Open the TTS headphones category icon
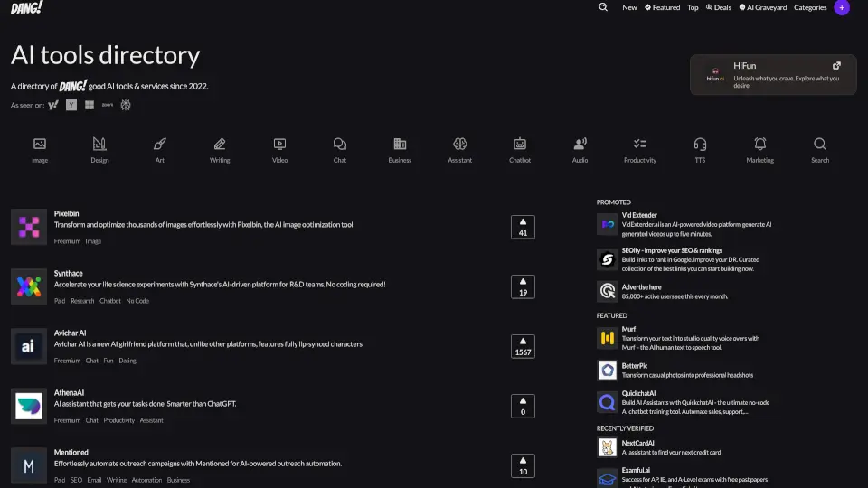Image resolution: width=868 pixels, height=488 pixels. point(700,145)
